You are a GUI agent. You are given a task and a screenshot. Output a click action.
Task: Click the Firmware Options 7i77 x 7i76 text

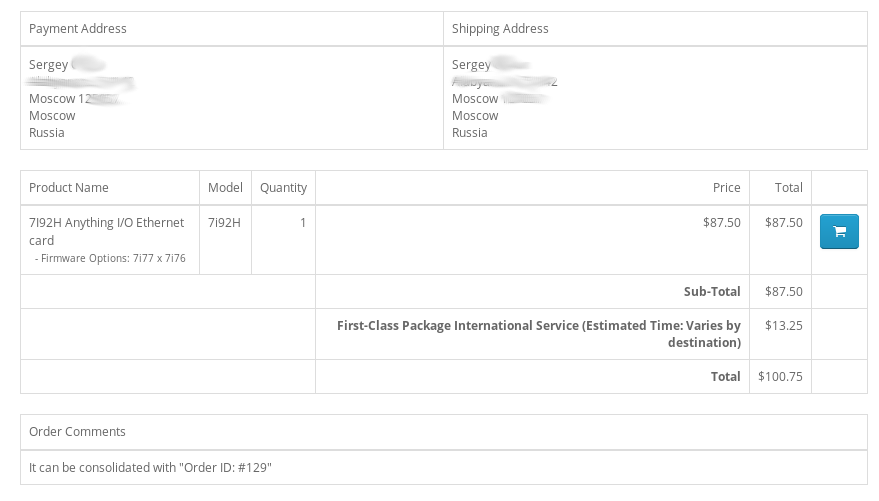110,258
